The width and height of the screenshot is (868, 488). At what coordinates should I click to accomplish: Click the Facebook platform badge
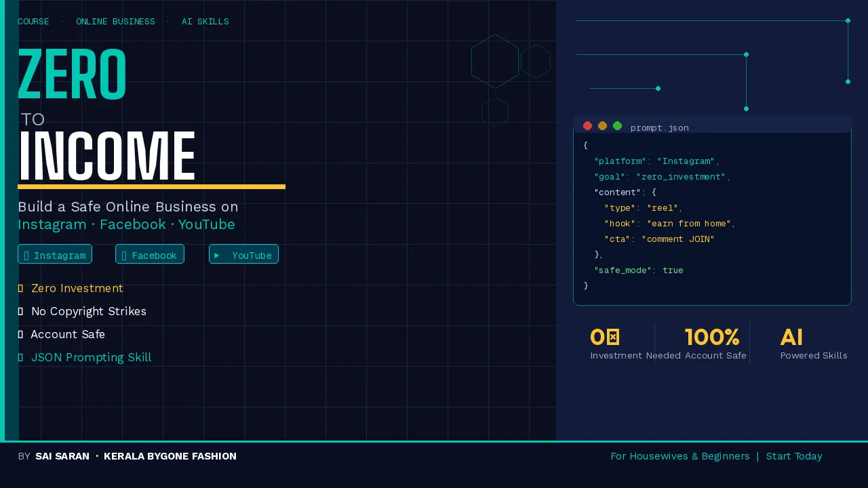tap(150, 254)
